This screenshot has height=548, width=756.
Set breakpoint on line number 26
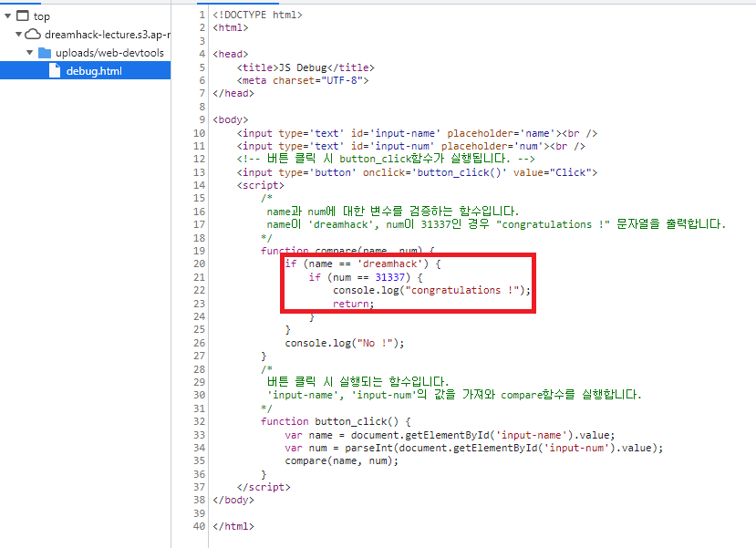click(x=199, y=343)
